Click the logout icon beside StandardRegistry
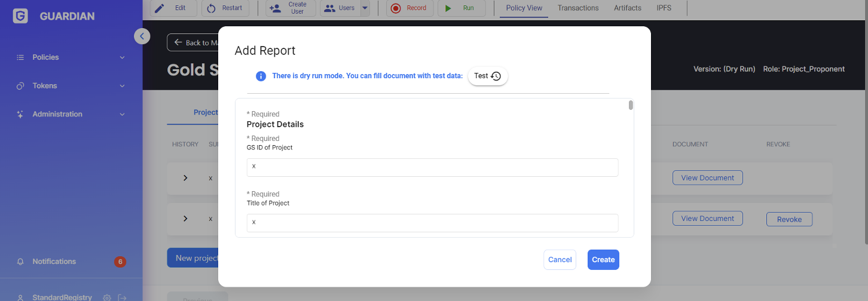This screenshot has height=301, width=868. coord(122,297)
